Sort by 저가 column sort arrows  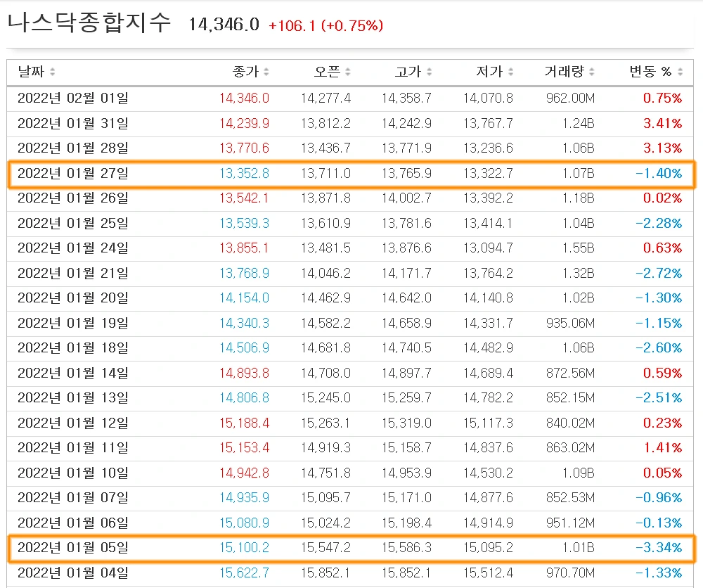(x=510, y=72)
